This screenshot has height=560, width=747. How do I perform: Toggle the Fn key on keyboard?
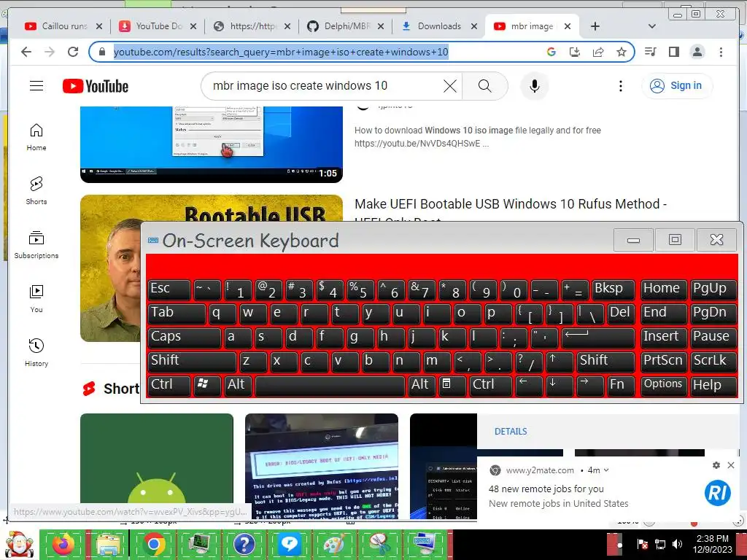coord(622,386)
